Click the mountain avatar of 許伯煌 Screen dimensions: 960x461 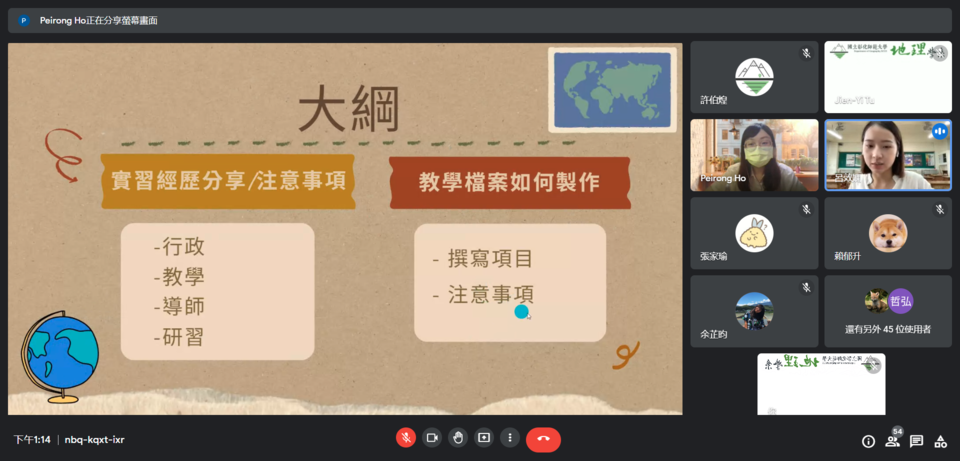[x=754, y=76]
